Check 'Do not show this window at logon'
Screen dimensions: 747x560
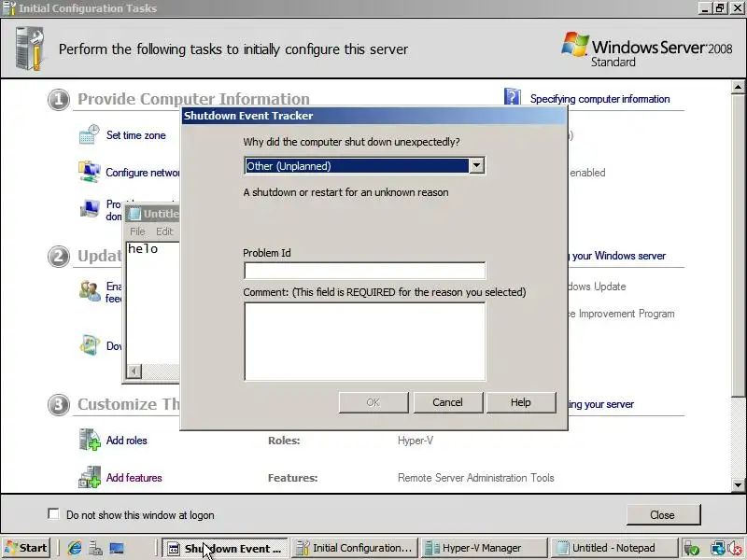click(x=54, y=514)
